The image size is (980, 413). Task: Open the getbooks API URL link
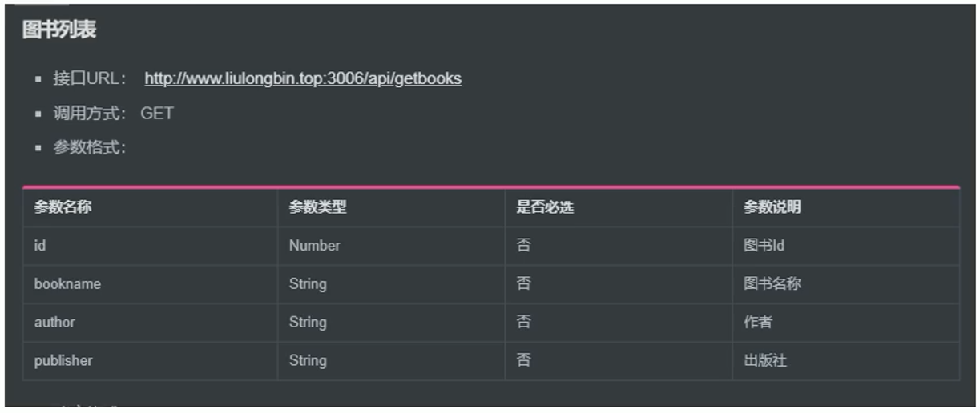coord(303,78)
